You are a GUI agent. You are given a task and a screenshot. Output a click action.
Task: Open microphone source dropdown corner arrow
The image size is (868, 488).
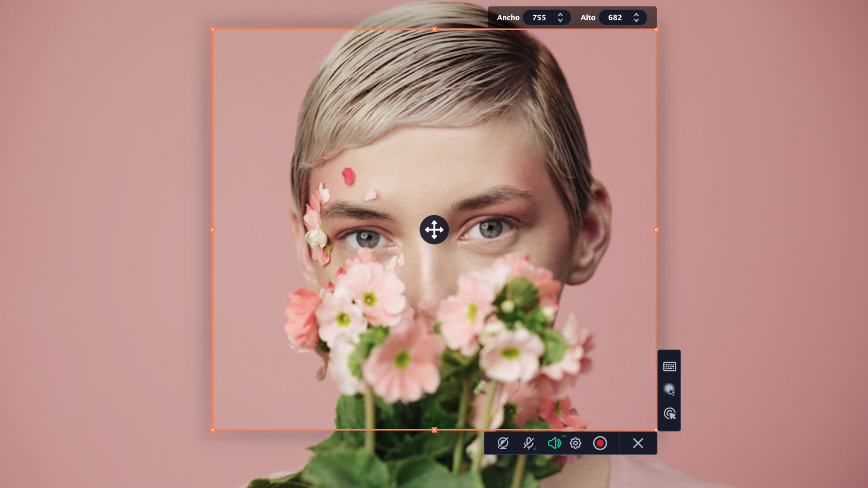pos(534,449)
